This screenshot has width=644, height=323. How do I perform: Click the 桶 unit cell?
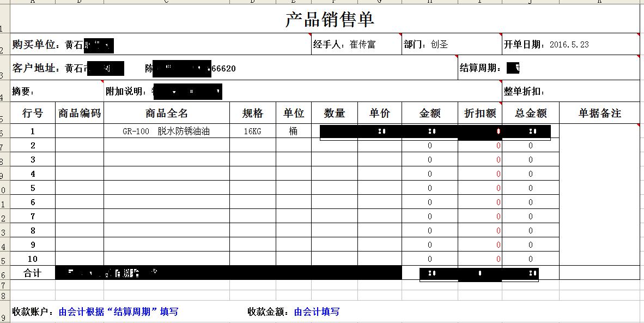293,131
